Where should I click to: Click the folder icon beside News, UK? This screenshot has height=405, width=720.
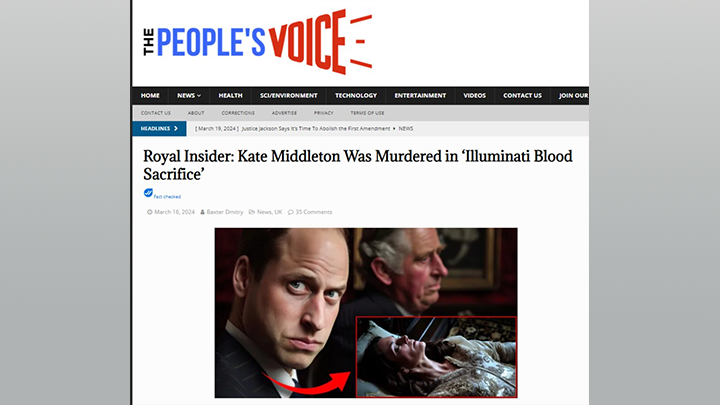pyautogui.click(x=252, y=212)
